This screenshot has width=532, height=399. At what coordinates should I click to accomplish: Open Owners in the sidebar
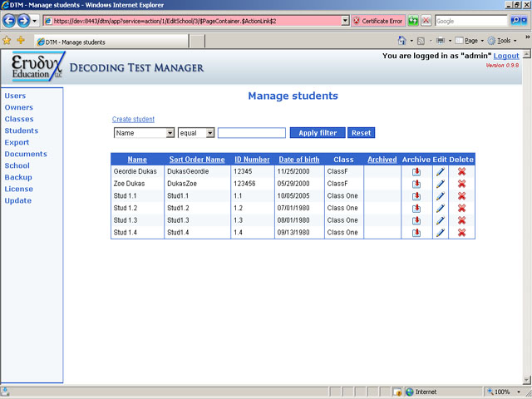18,107
